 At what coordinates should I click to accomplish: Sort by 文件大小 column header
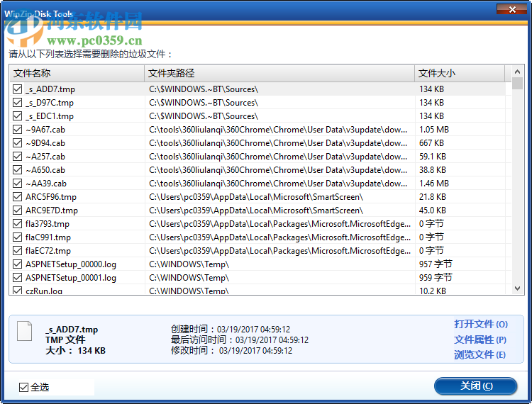pyautogui.click(x=460, y=73)
